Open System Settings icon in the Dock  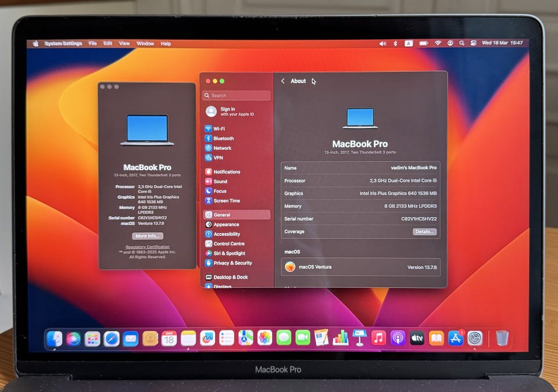click(475, 339)
